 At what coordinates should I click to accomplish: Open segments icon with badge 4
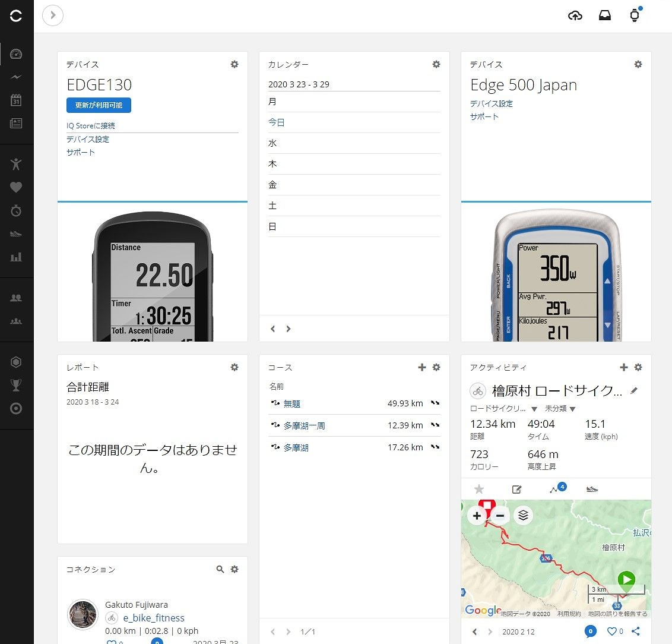click(557, 488)
